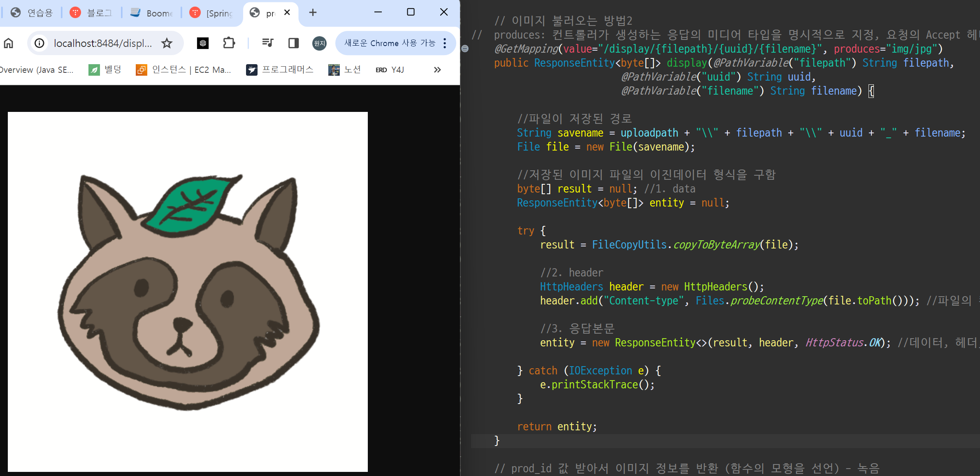Click the raccoon image
980x476 pixels.
pos(188,292)
